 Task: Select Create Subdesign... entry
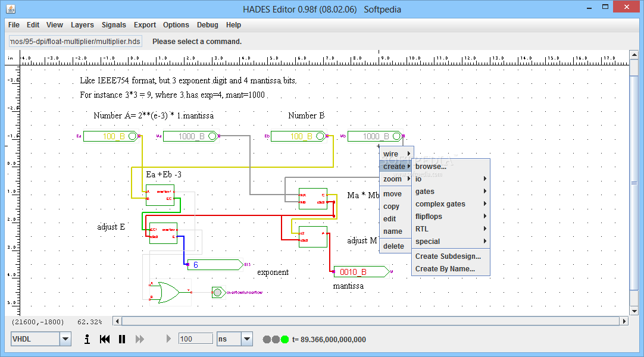(451, 256)
